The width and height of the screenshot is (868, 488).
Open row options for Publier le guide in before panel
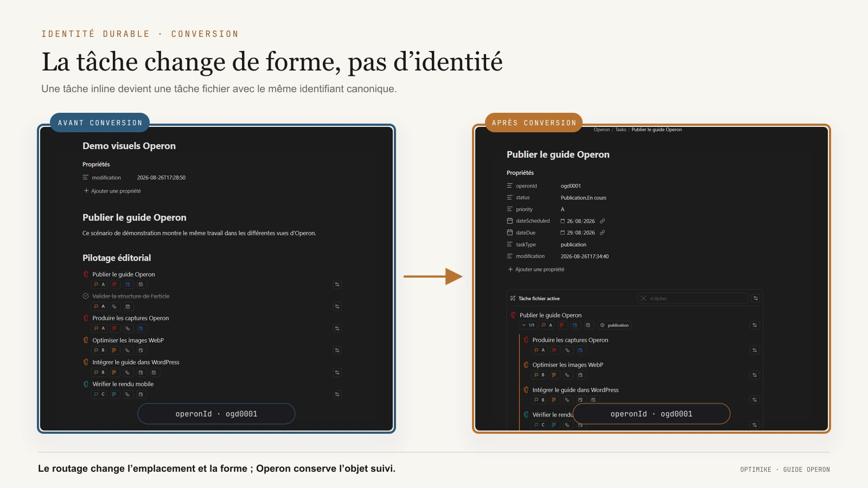click(337, 284)
